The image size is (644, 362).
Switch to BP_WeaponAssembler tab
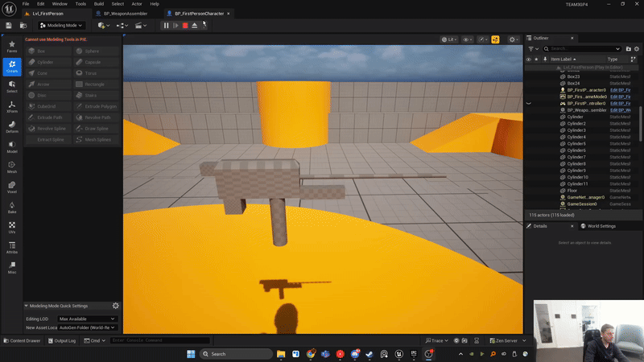(x=125, y=14)
